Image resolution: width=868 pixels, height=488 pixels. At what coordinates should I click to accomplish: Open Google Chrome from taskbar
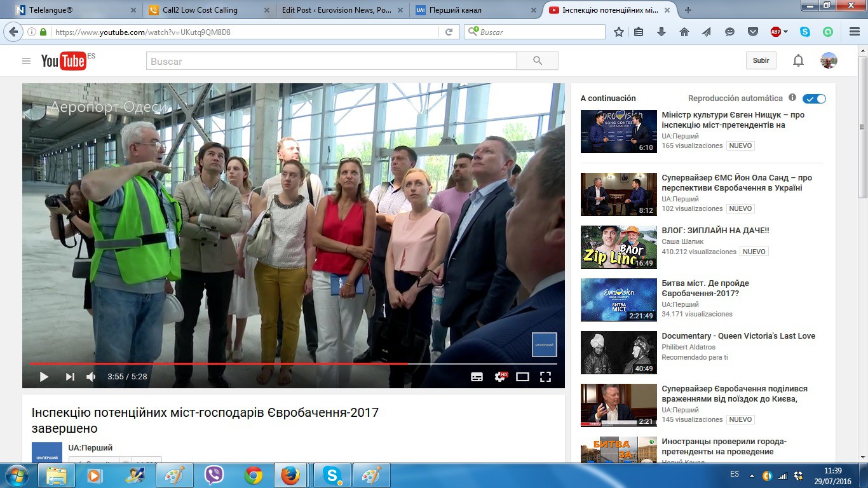pos(254,475)
